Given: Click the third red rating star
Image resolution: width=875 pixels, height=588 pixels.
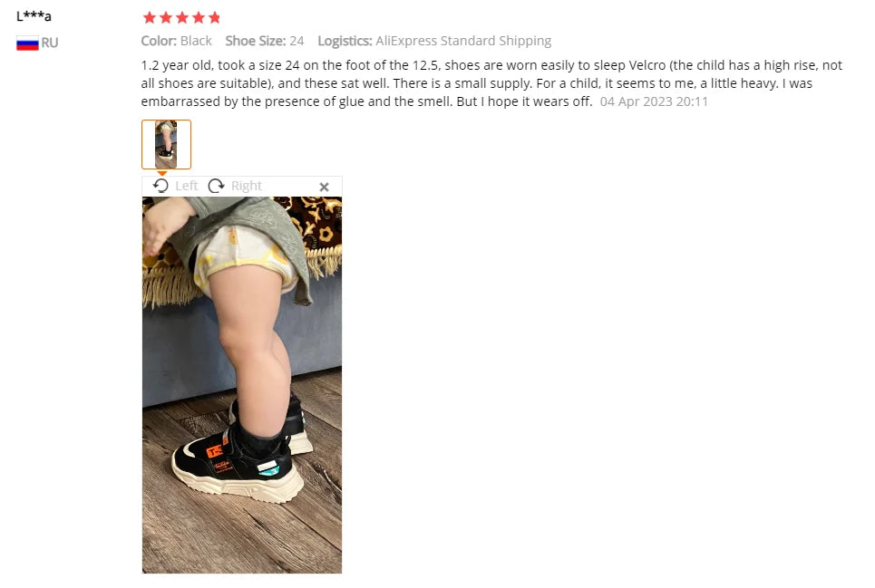Looking at the screenshot, I should 182,18.
